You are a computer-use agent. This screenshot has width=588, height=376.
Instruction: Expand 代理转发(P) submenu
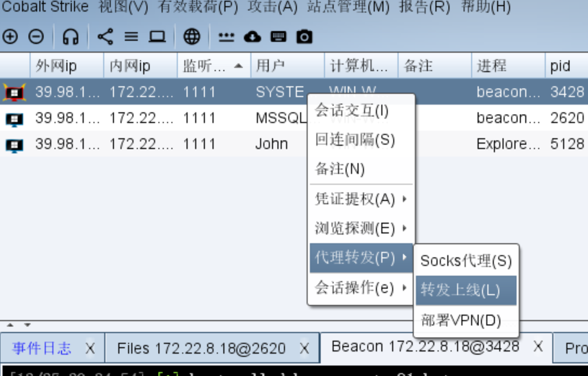coord(361,258)
